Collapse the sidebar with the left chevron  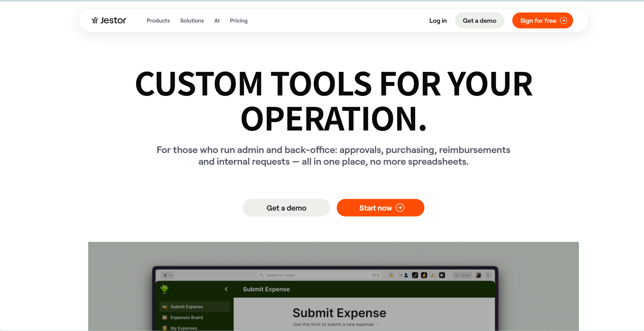point(226,289)
